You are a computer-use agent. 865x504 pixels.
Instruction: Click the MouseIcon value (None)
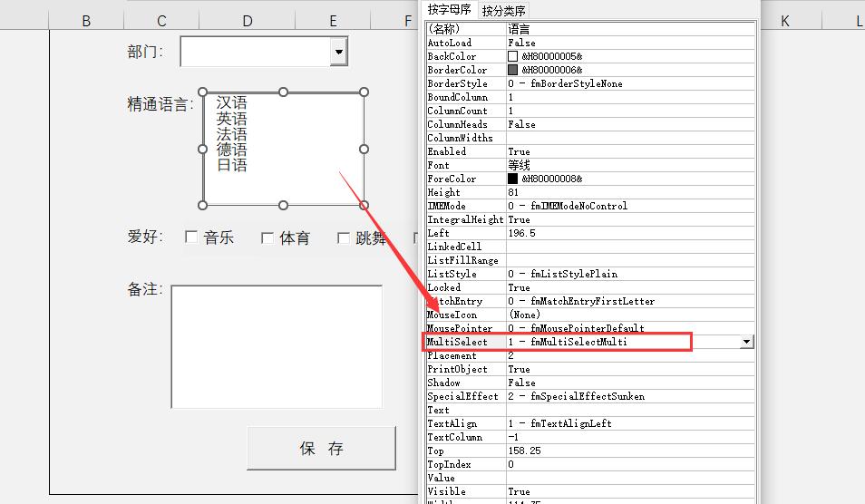524,315
